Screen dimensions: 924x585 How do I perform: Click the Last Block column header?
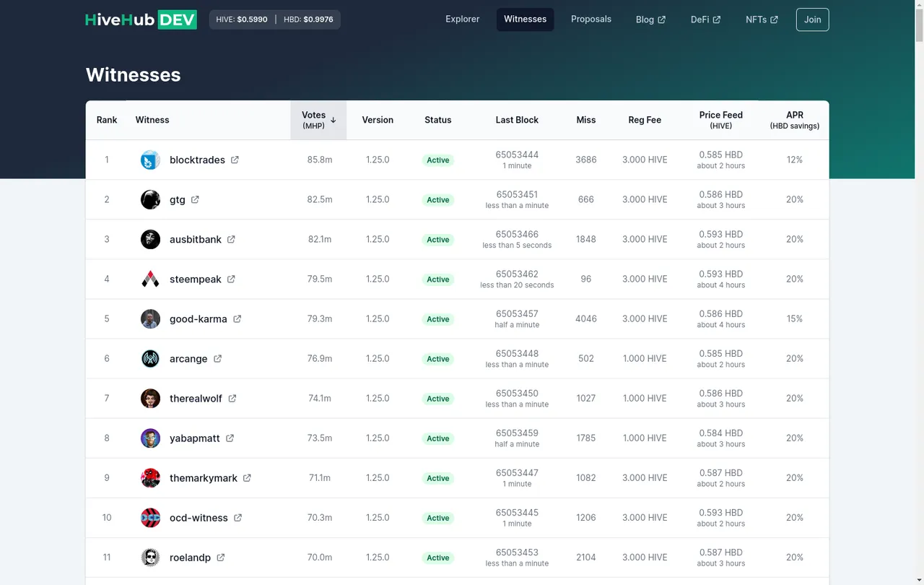pyautogui.click(x=517, y=120)
